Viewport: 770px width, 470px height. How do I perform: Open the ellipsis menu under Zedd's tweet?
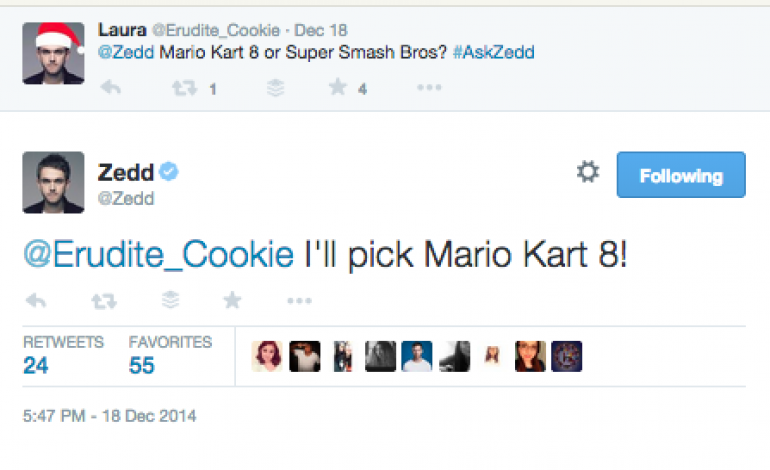coord(299,300)
